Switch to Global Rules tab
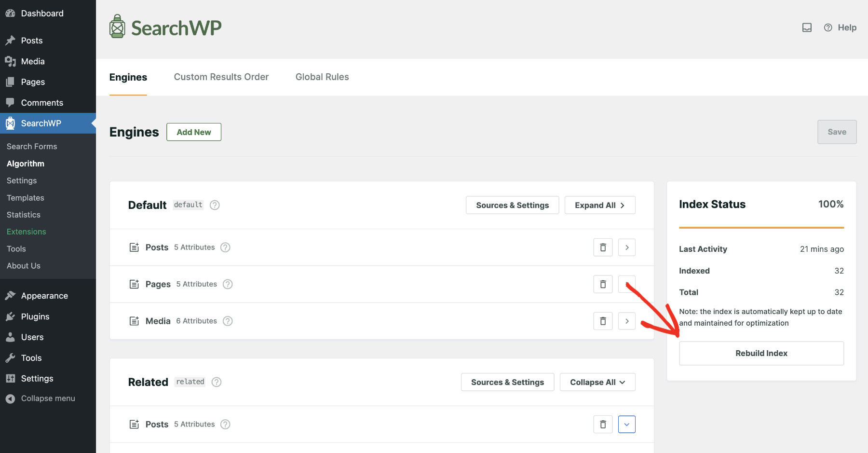 (322, 77)
